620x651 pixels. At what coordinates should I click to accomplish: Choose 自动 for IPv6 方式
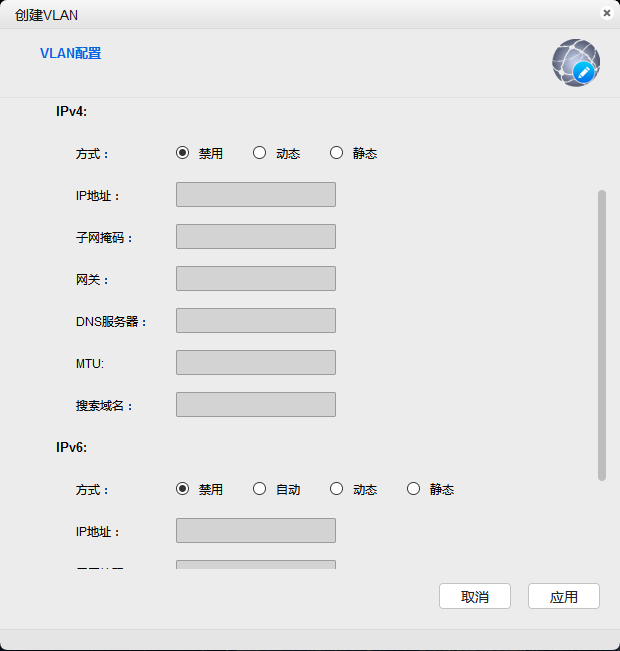pos(260,489)
